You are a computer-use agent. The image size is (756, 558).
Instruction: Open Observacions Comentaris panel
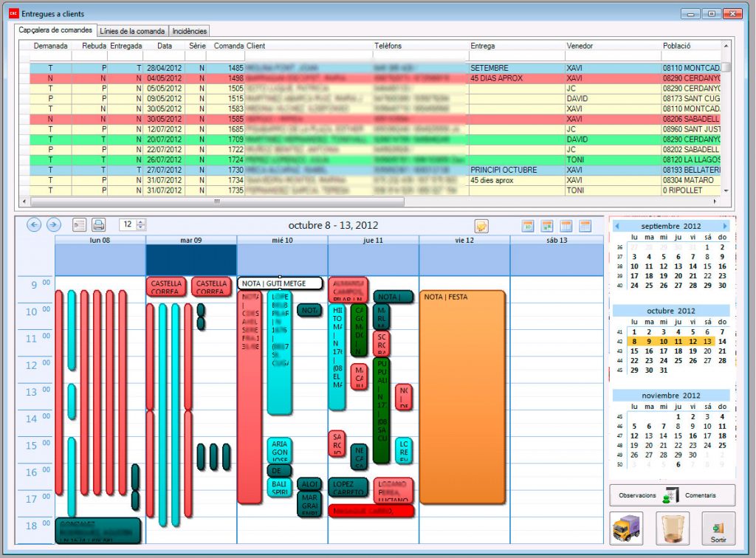[x=672, y=495]
